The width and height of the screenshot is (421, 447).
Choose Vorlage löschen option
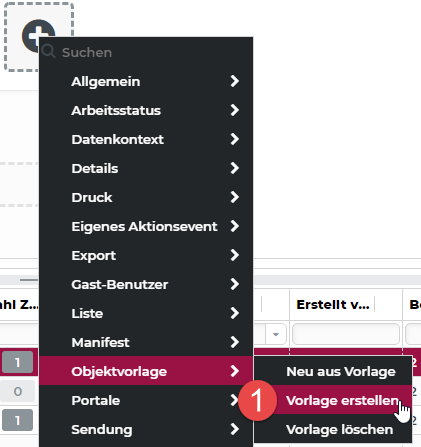333,429
